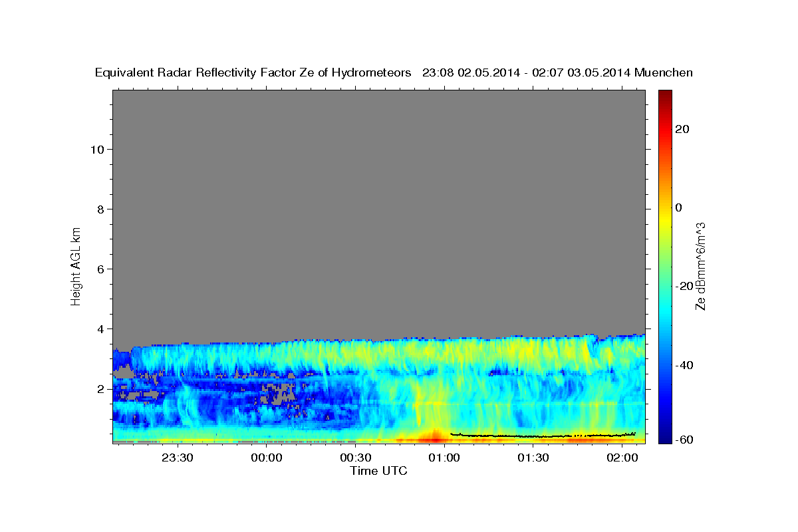
Task: Click the colorbar label 20
Action: pos(682,129)
